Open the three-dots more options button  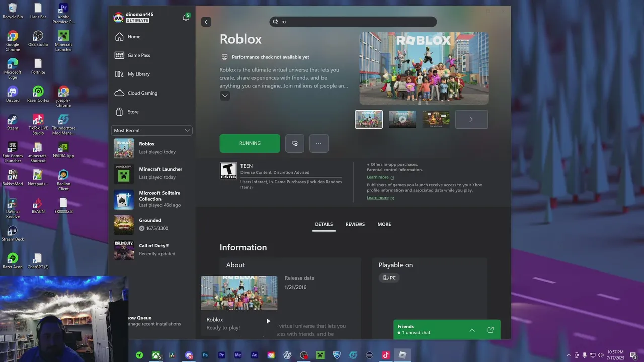319,143
